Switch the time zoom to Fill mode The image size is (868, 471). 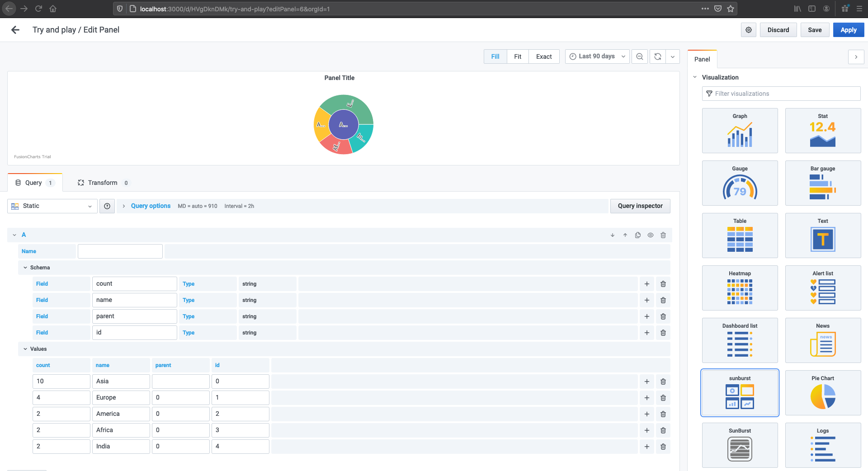coord(495,56)
